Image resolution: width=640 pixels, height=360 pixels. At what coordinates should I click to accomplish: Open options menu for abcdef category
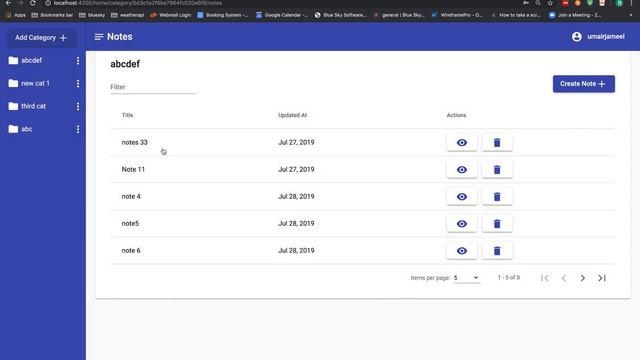pyautogui.click(x=78, y=61)
